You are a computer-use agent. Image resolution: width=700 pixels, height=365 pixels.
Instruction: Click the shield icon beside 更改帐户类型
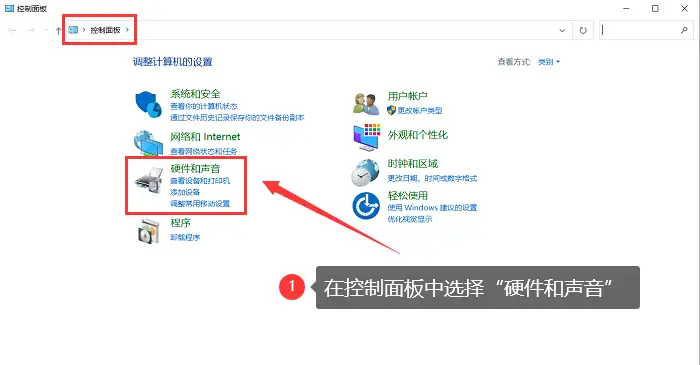click(x=392, y=110)
